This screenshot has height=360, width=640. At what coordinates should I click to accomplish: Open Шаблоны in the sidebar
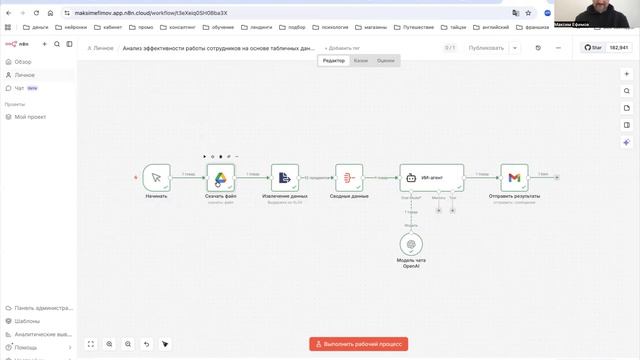[x=38, y=321]
